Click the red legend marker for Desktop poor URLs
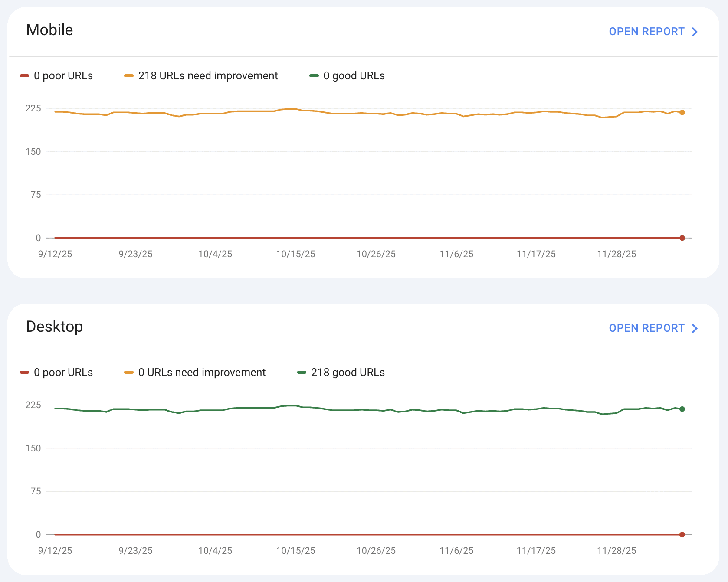 pos(24,372)
